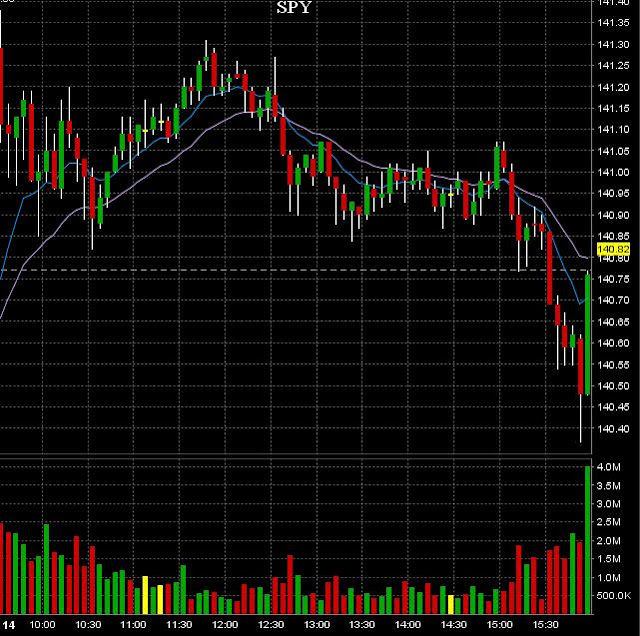Click the 15:30 time axis label
The image size is (640, 636).
click(545, 625)
